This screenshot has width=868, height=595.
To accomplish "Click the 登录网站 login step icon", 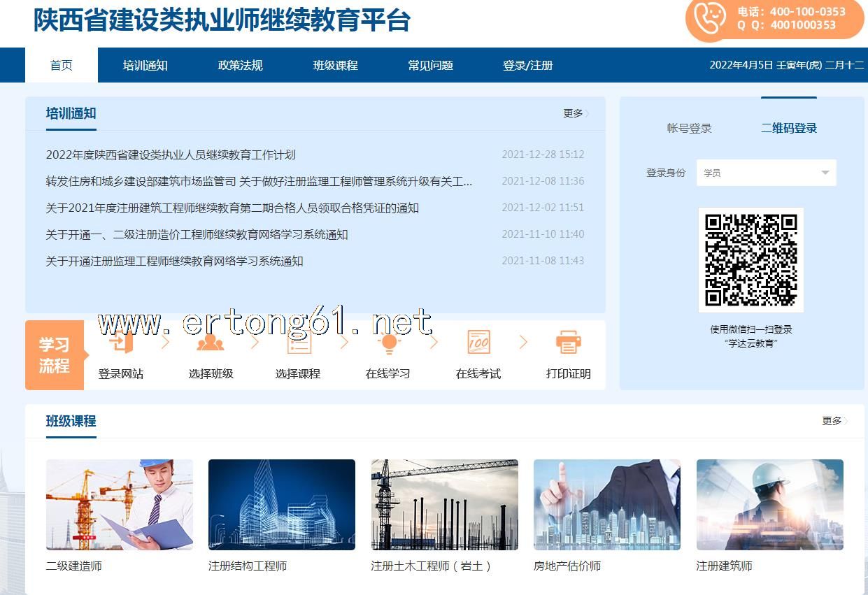I will pos(120,343).
